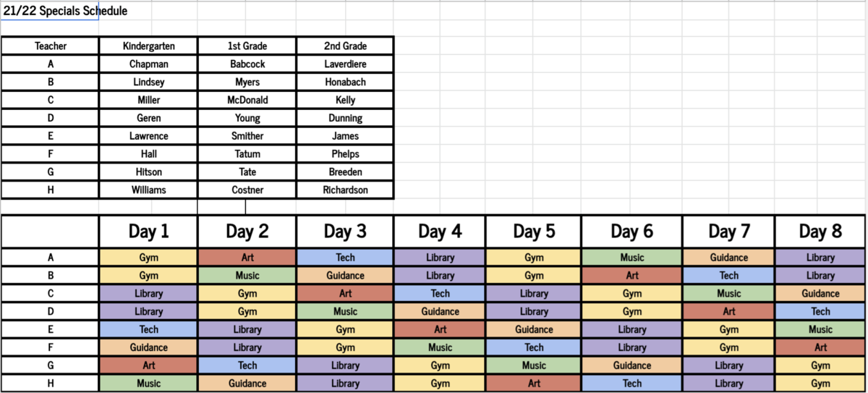Screen dimensions: 868x393
Task: Click row D's 'Tech' cell on Day 8
Action: 821,311
